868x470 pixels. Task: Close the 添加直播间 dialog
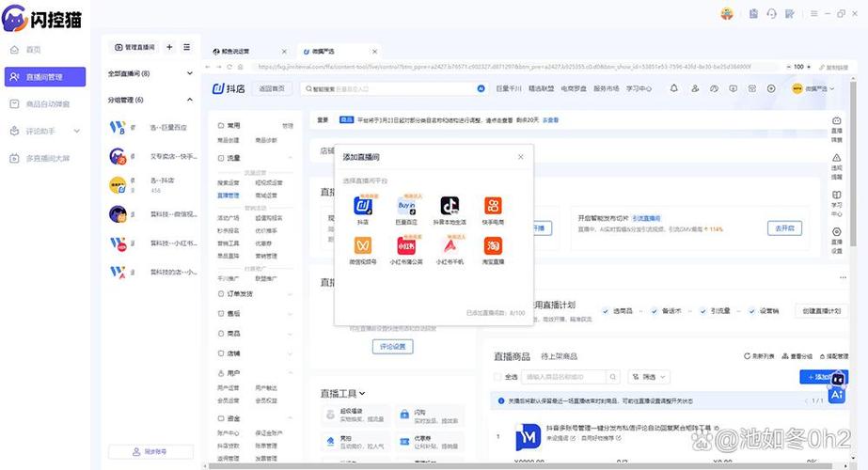(x=520, y=157)
